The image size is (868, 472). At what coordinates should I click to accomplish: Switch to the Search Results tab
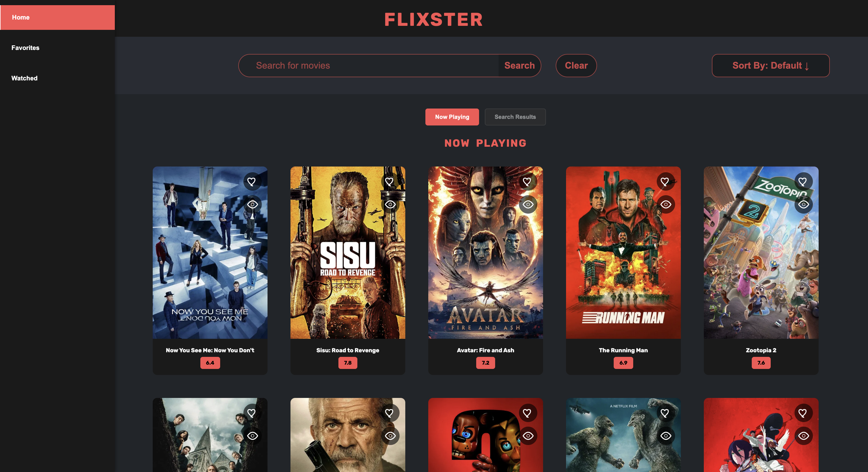pos(515,117)
